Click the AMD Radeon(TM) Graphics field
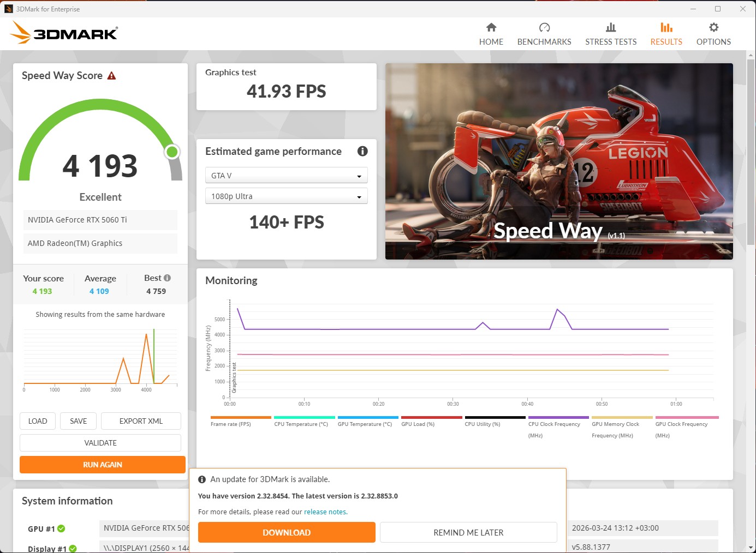The image size is (756, 553). coord(100,243)
